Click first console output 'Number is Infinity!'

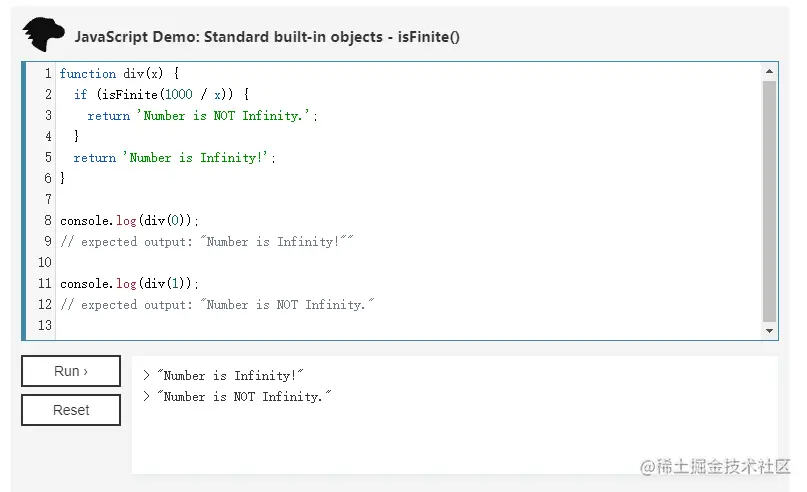point(229,376)
